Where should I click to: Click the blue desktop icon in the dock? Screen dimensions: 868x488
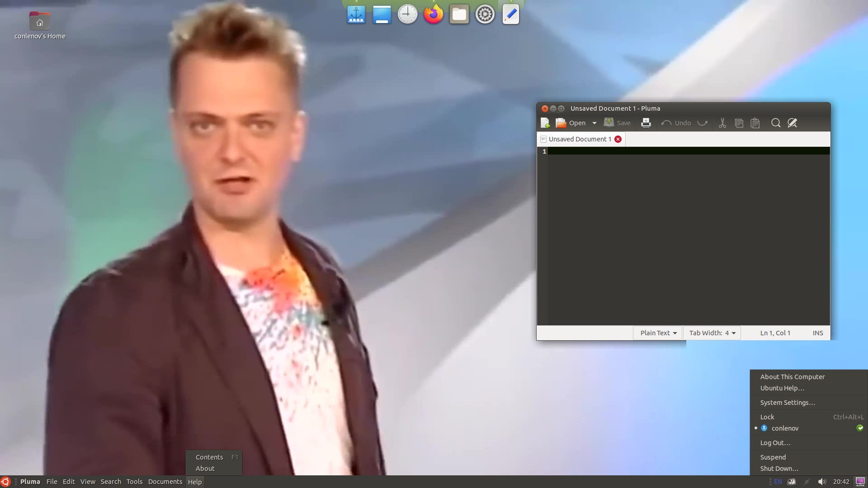pyautogui.click(x=382, y=14)
